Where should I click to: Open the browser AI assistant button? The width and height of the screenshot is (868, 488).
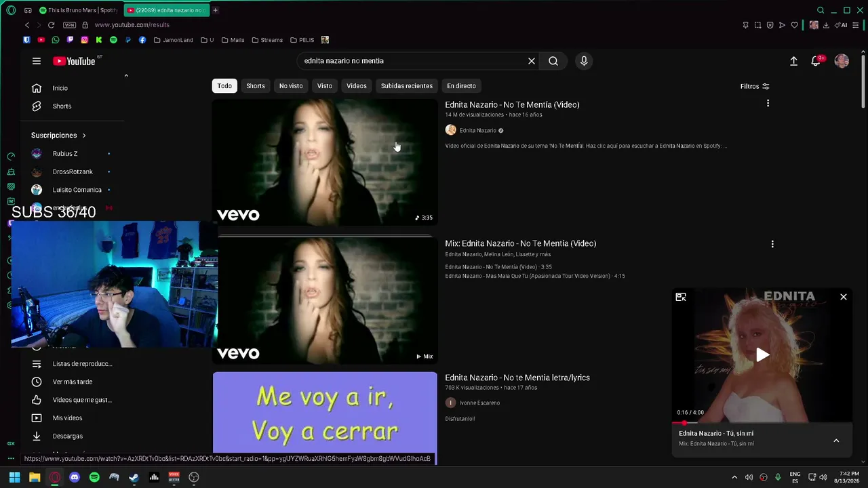pos(842,25)
